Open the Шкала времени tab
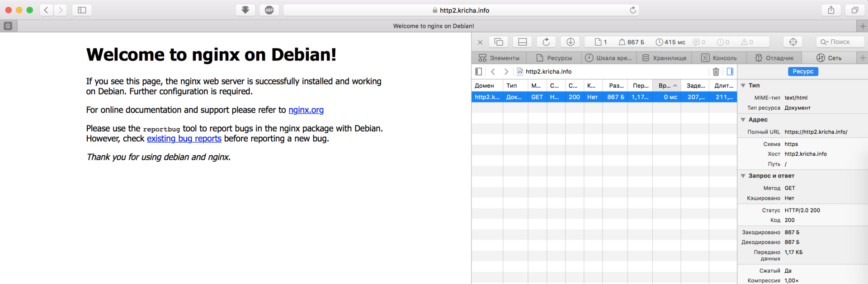 click(609, 58)
